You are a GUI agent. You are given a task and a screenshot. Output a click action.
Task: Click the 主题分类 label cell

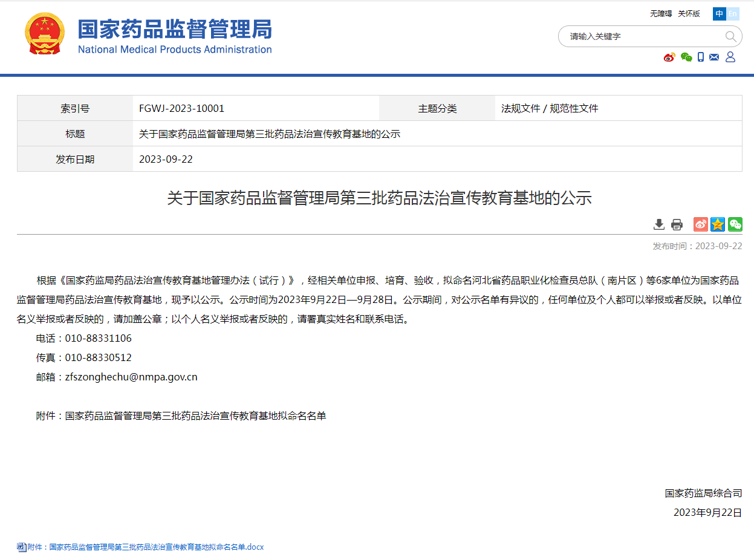tap(437, 108)
